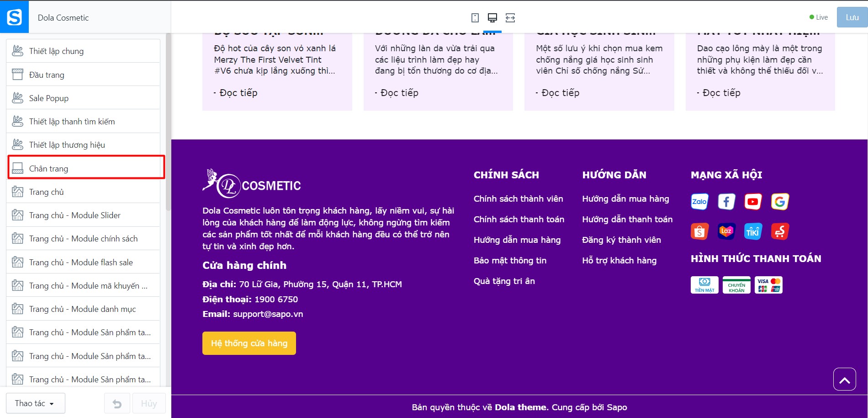Open Shopee store icon in footer
The image size is (868, 418).
point(699,231)
